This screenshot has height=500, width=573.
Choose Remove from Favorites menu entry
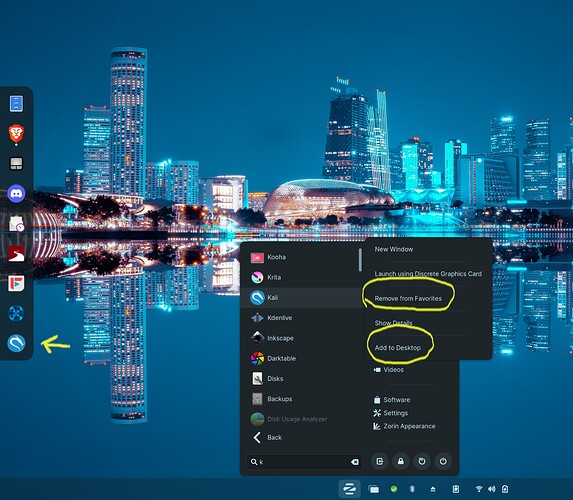pos(408,299)
